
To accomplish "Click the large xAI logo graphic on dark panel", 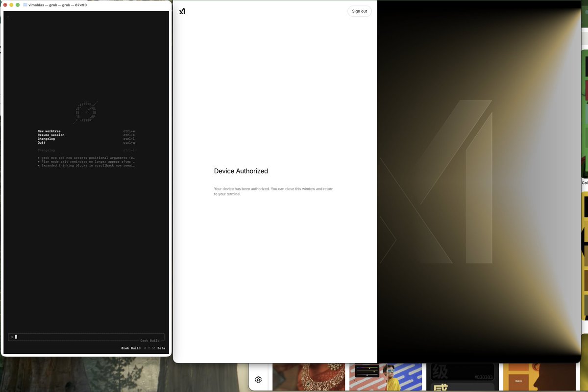I will [x=436, y=182].
